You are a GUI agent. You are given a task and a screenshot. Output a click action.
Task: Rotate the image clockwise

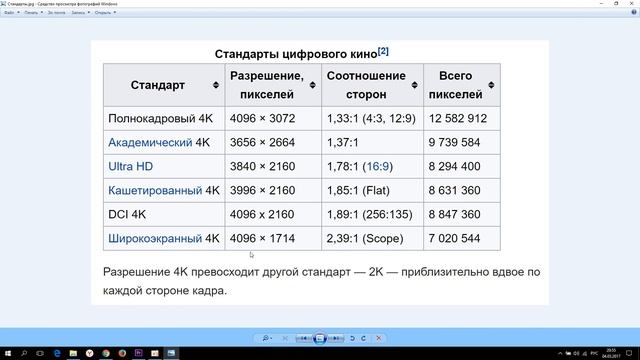point(363,338)
